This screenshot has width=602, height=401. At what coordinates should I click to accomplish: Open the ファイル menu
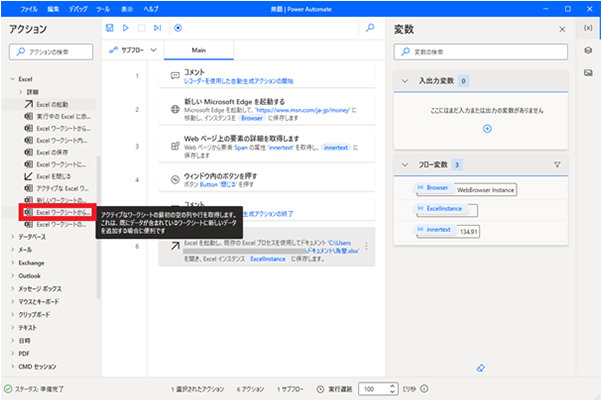[x=29, y=9]
